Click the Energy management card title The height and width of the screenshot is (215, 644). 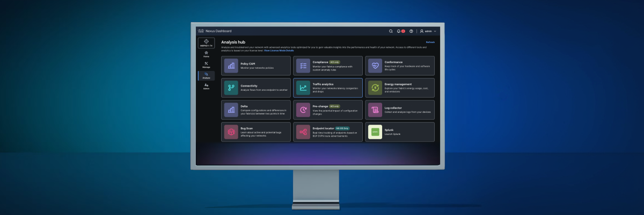coord(398,84)
